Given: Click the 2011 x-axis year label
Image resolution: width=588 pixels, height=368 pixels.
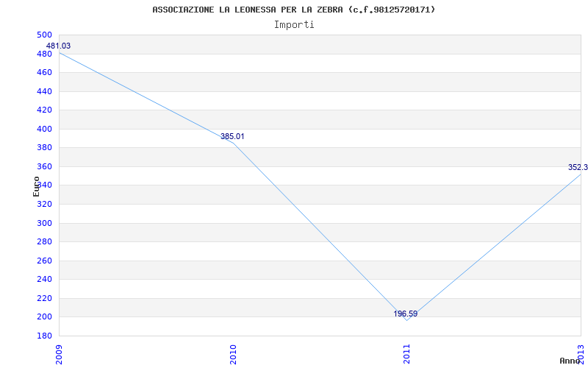Looking at the screenshot, I should click(407, 354).
